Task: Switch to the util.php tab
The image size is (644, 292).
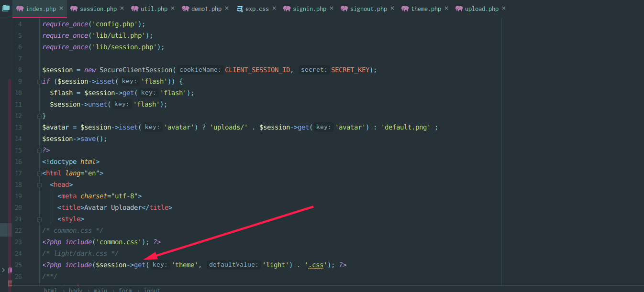Action: [x=154, y=9]
